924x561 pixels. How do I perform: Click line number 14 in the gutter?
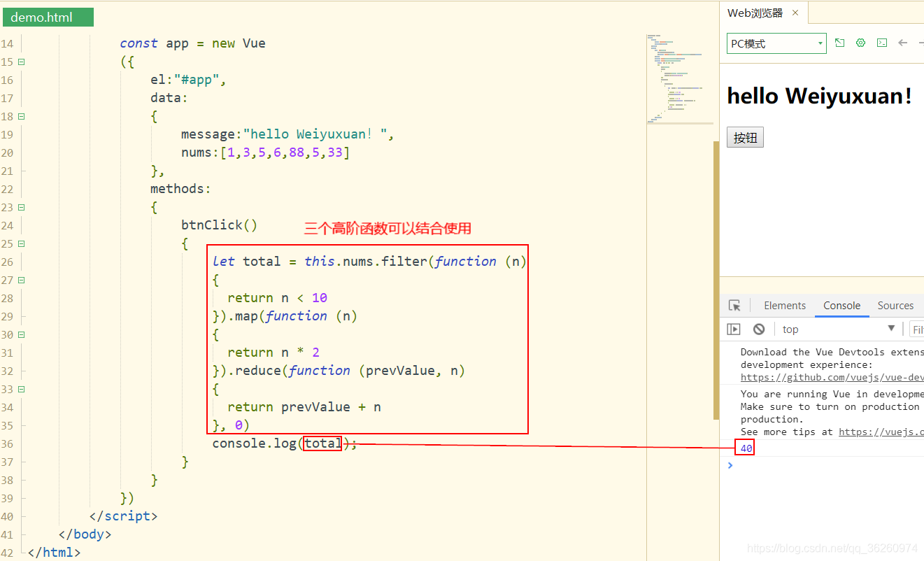(7, 43)
